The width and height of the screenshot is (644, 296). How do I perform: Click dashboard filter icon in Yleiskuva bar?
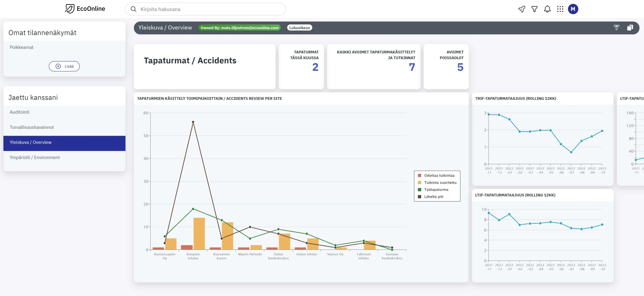(616, 28)
